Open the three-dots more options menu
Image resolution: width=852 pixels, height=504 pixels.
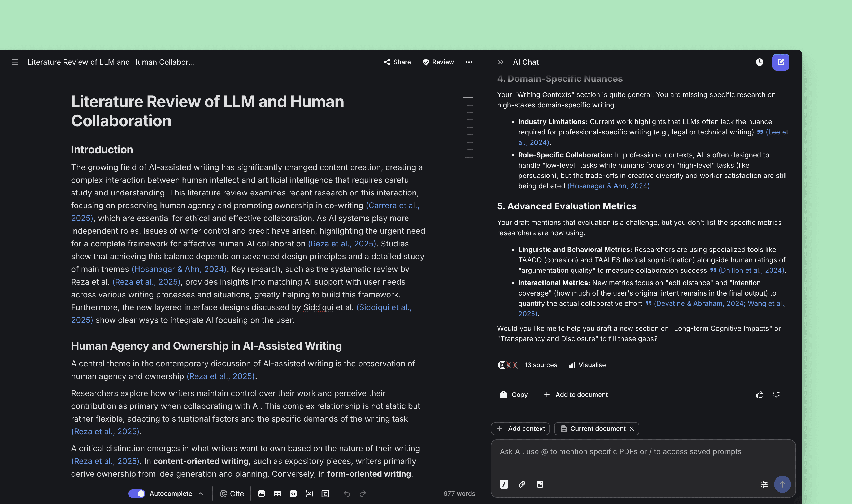click(x=469, y=62)
